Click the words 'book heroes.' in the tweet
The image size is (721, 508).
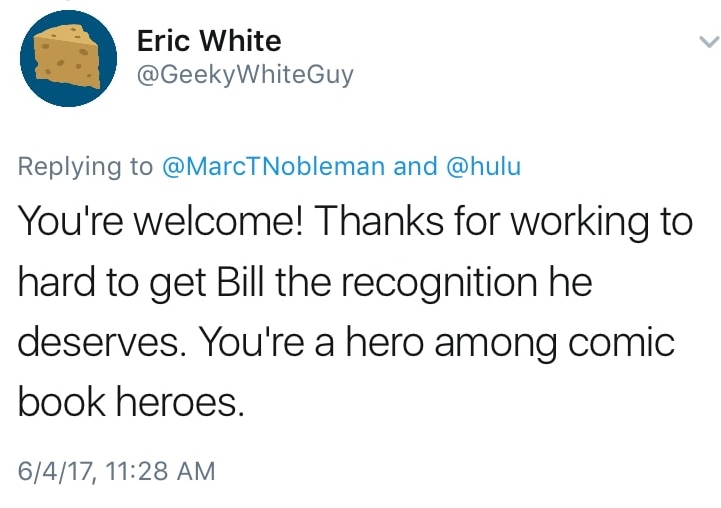[x=131, y=403]
